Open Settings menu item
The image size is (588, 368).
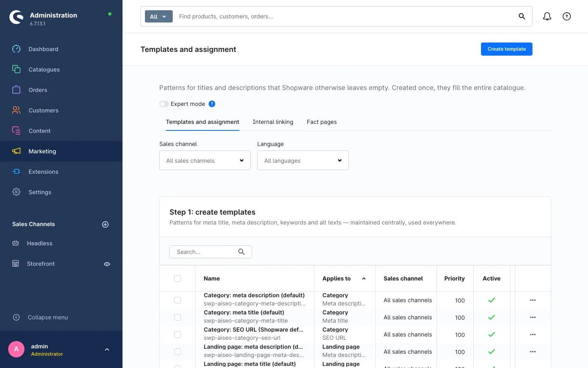[x=61, y=192]
